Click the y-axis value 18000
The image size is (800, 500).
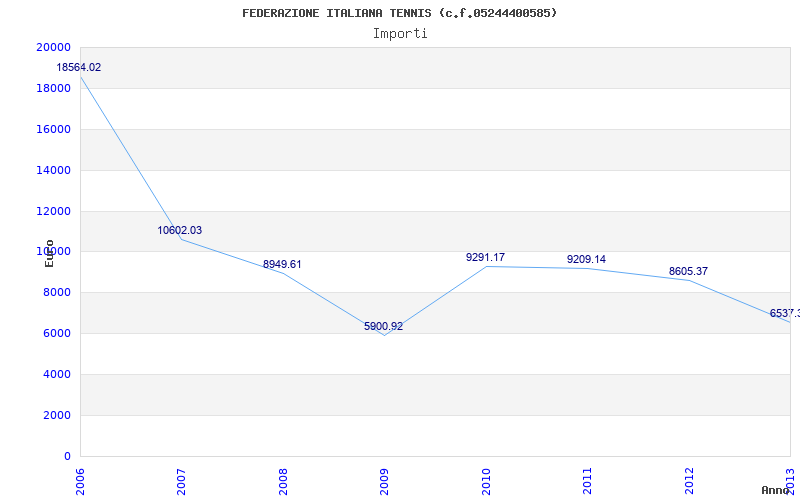53,88
